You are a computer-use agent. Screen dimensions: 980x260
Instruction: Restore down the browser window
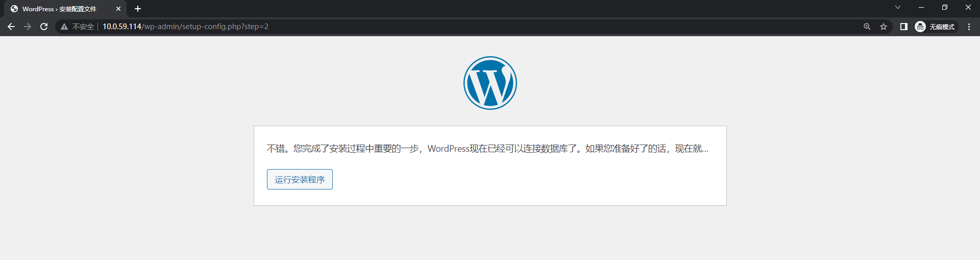(945, 7)
